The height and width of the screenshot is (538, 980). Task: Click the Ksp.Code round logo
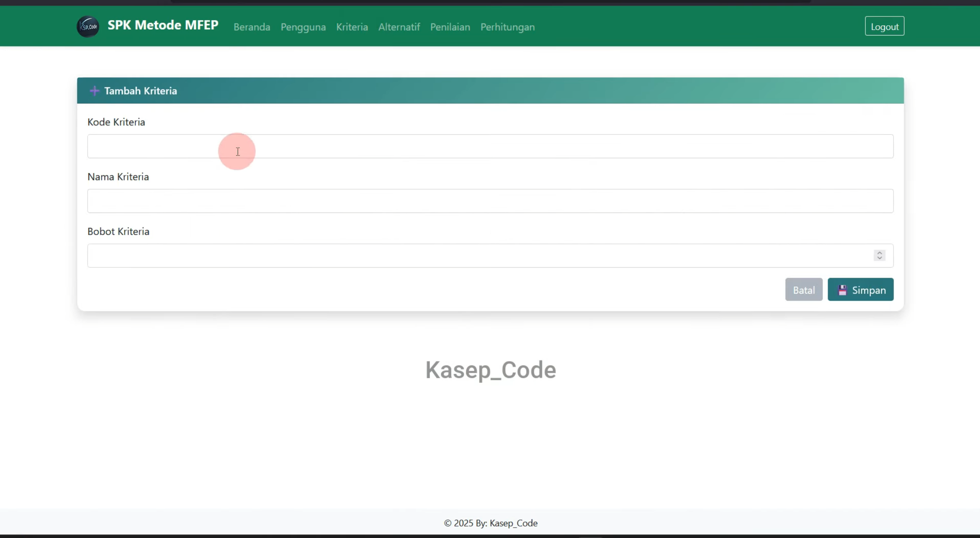tap(88, 26)
